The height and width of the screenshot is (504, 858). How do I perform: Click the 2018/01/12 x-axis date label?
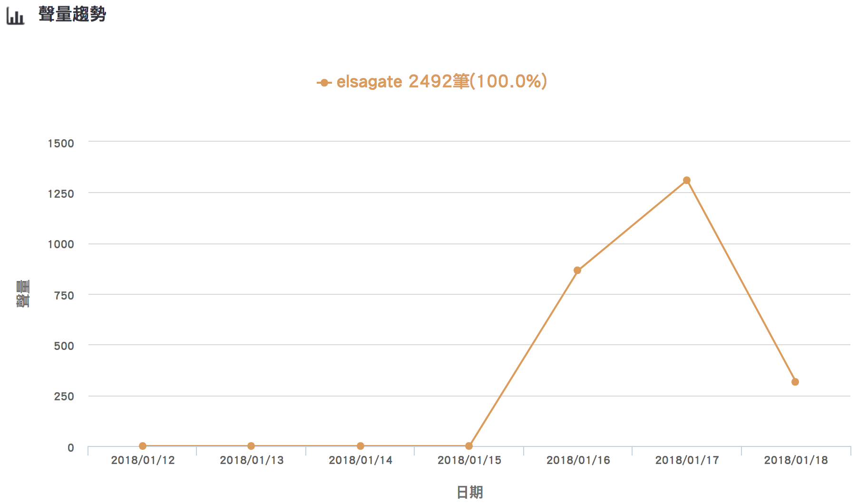point(143,460)
